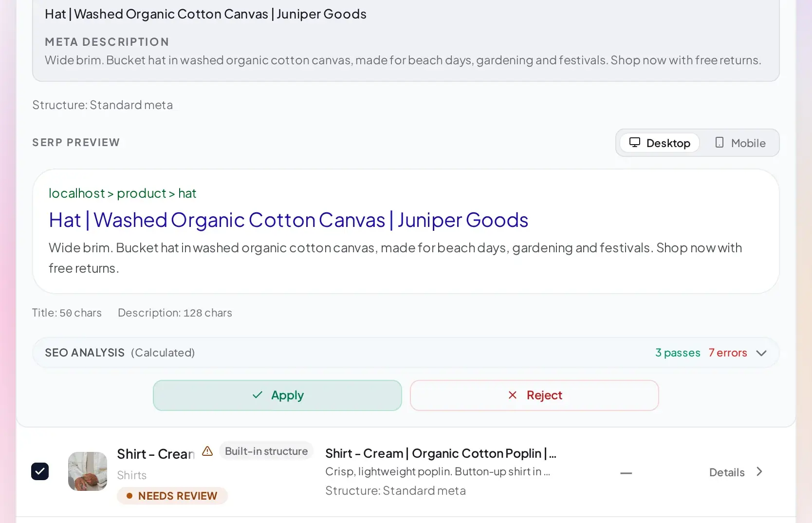This screenshot has height=523, width=812.
Task: Click the 'Description: 128 chars' text
Action: pyautogui.click(x=175, y=313)
